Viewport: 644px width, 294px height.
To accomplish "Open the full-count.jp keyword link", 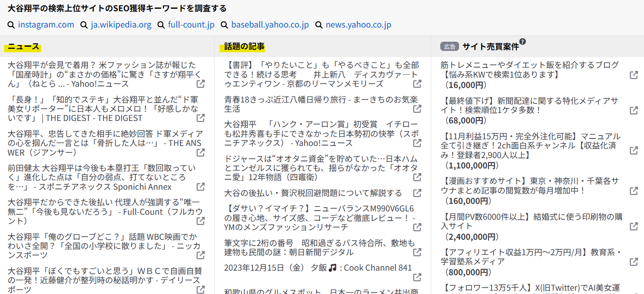I will point(191,25).
